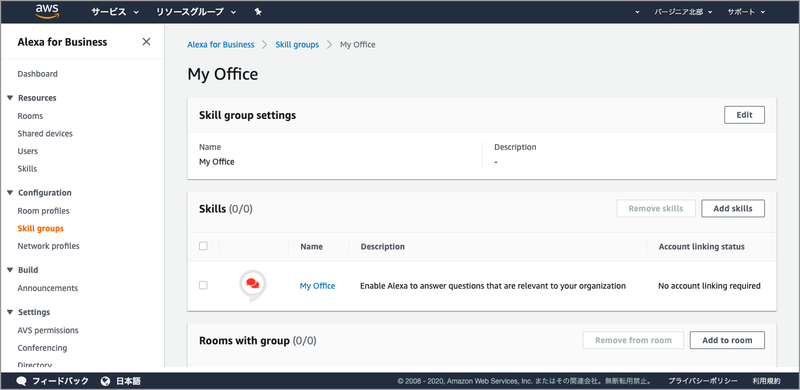Screen dimensions: 800x390
Task: Click the My Office skill chat icon
Action: (x=253, y=285)
